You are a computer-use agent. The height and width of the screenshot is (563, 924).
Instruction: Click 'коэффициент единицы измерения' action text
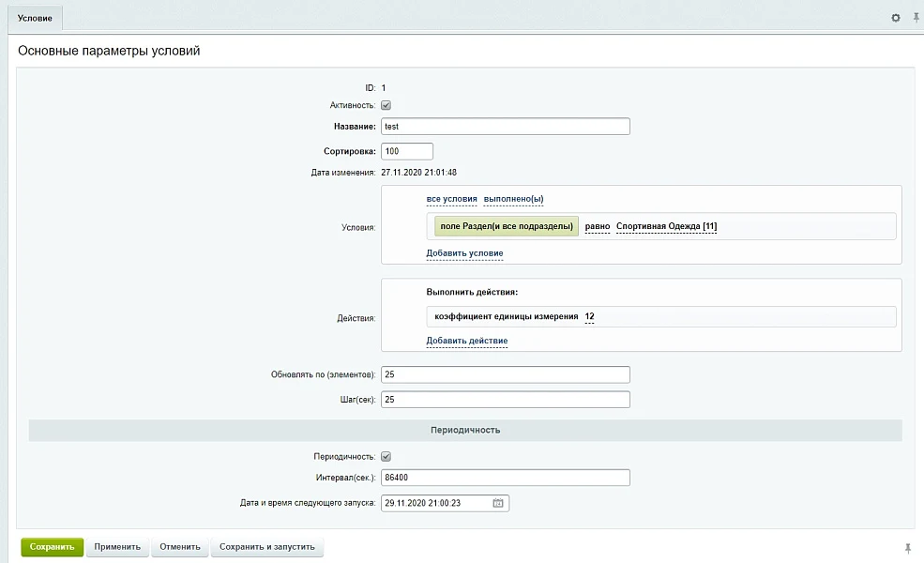[507, 316]
